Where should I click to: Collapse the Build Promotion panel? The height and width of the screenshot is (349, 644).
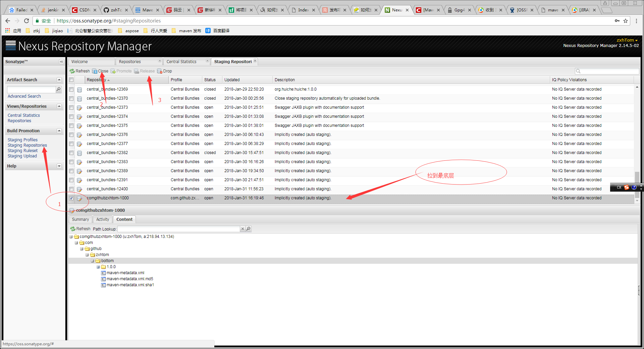pos(59,131)
